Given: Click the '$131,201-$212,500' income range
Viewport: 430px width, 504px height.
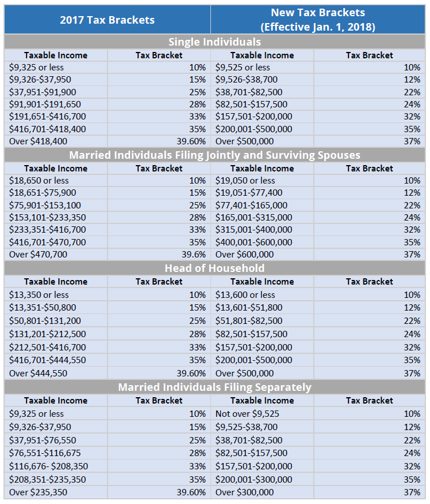Looking at the screenshot, I should tap(47, 334).
